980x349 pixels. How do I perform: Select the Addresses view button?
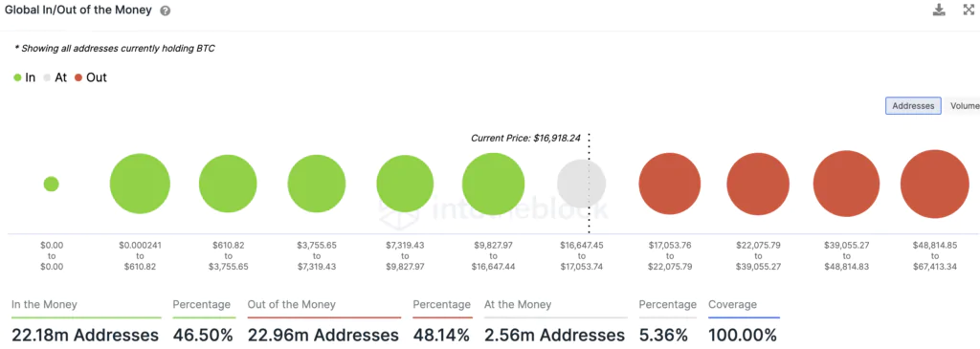tap(913, 106)
